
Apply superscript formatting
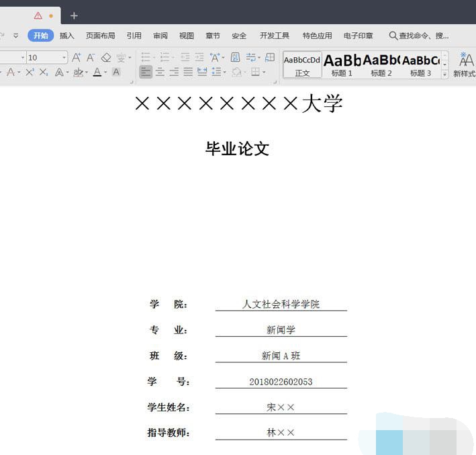click(30, 72)
